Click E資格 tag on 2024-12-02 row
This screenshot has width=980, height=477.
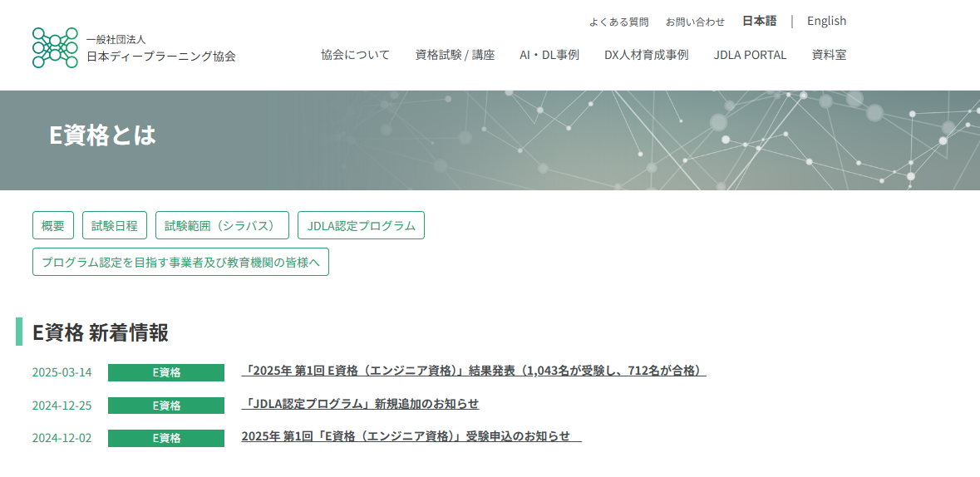[x=166, y=438]
